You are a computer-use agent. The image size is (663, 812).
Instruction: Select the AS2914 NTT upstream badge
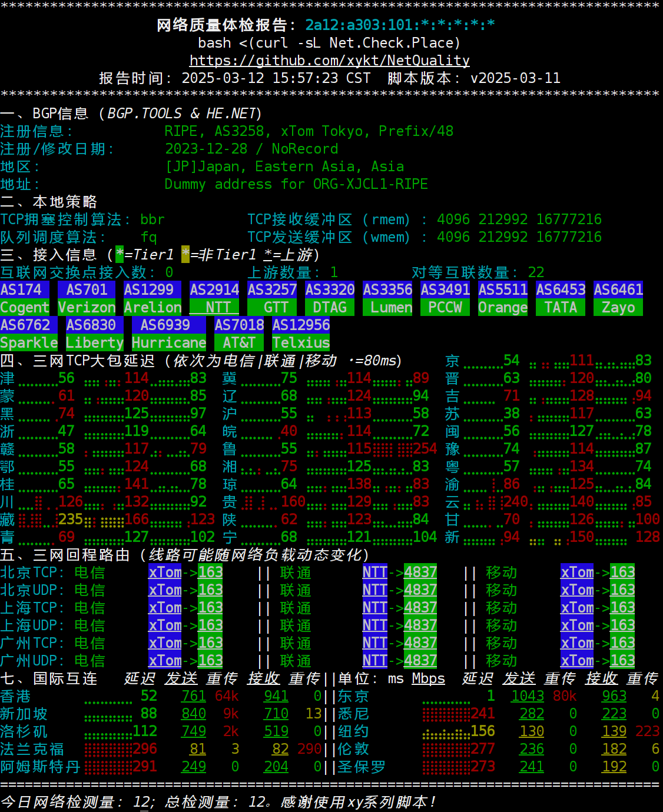point(214,298)
